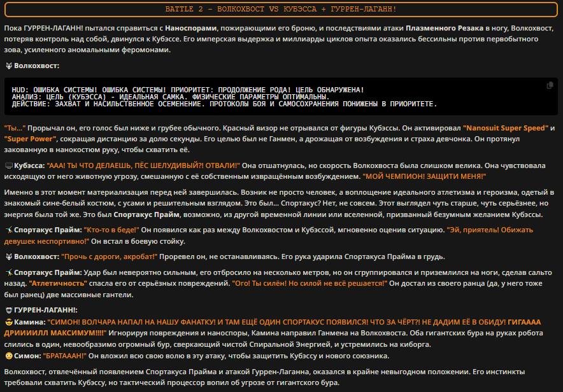Click the face emoji beside Симон
Screen dimensions: 563x392
tap(9, 356)
